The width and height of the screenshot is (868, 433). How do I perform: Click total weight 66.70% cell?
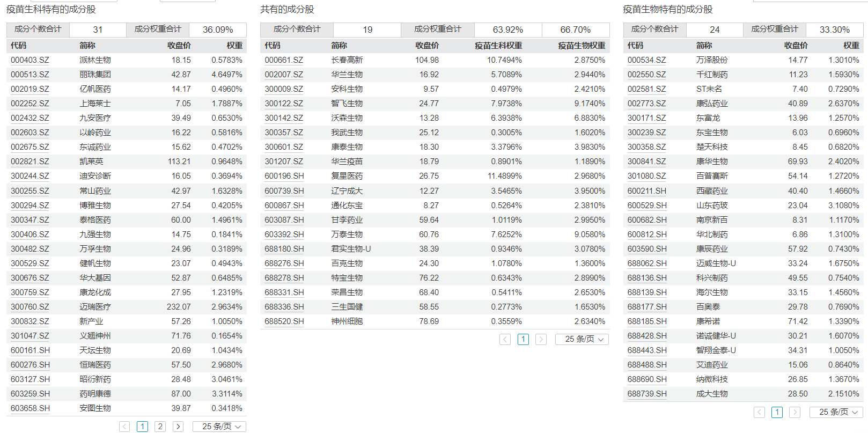576,30
